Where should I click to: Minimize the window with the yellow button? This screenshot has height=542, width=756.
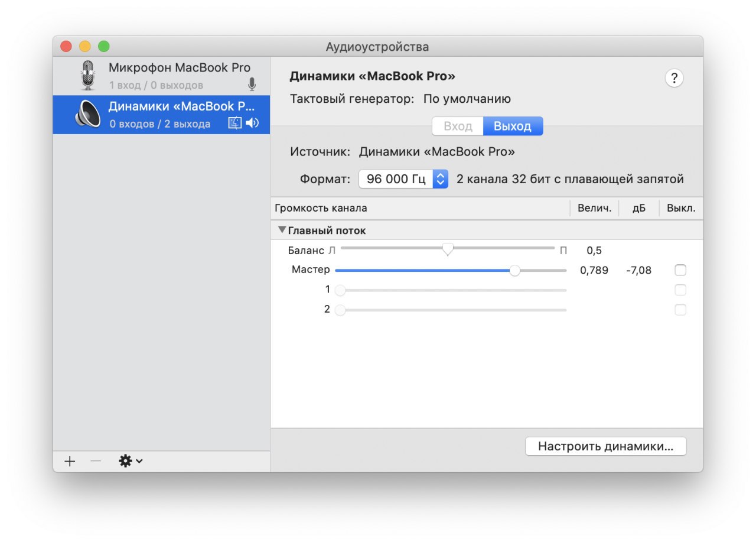[x=85, y=46]
